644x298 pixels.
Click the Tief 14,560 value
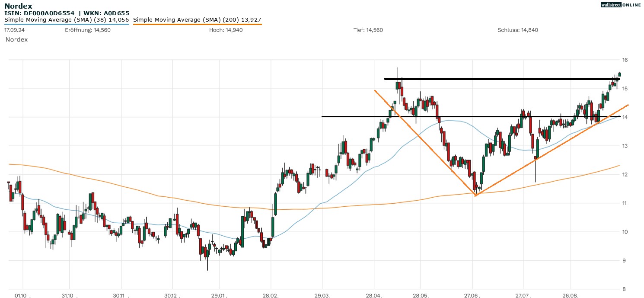[x=368, y=30]
